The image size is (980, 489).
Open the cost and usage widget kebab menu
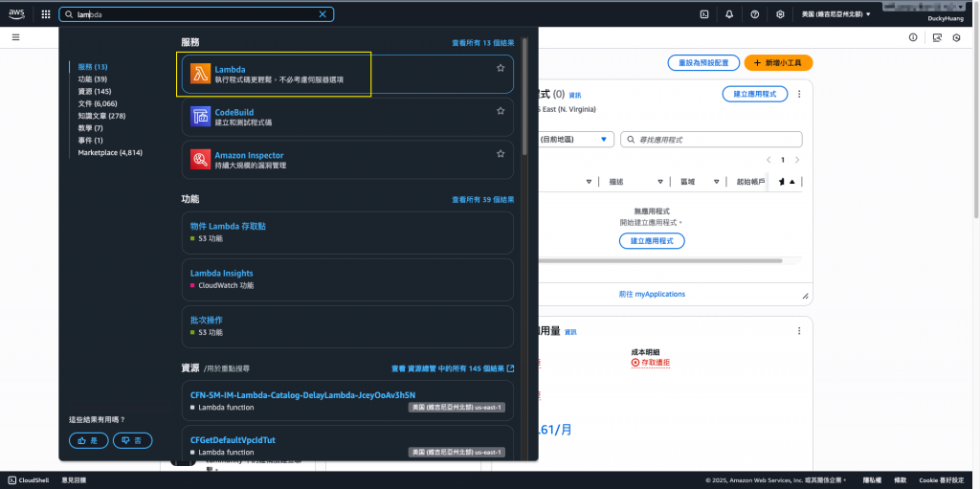coord(799,331)
